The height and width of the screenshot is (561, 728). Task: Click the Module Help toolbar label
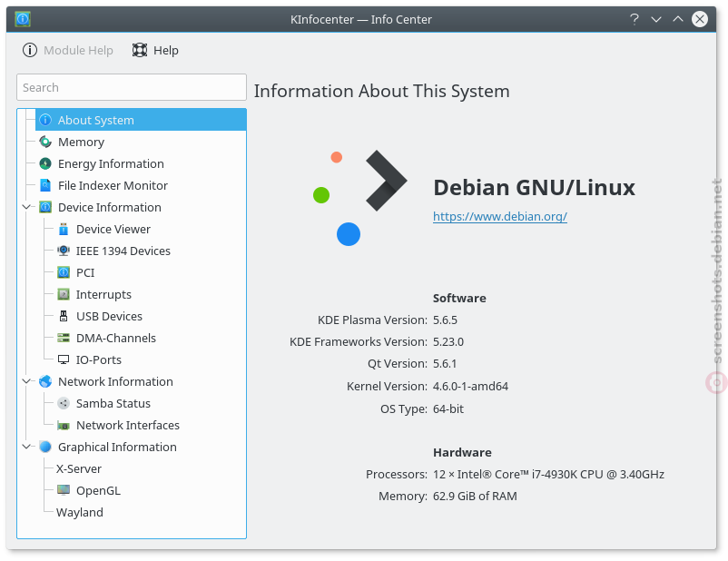coord(78,50)
